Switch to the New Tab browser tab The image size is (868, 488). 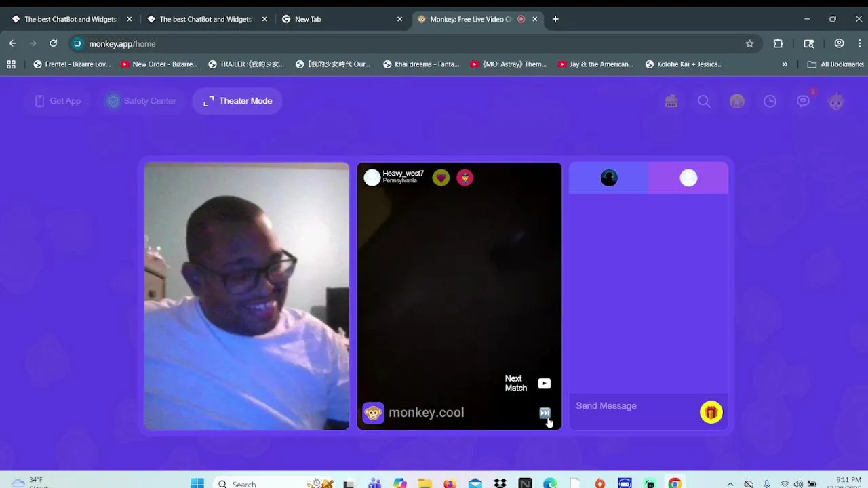pyautogui.click(x=340, y=19)
